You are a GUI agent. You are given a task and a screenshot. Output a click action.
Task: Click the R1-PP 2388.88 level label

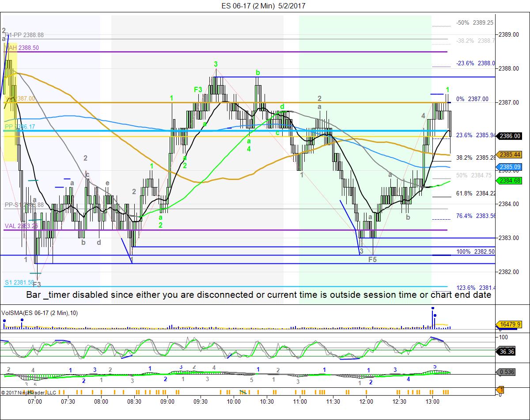point(24,35)
